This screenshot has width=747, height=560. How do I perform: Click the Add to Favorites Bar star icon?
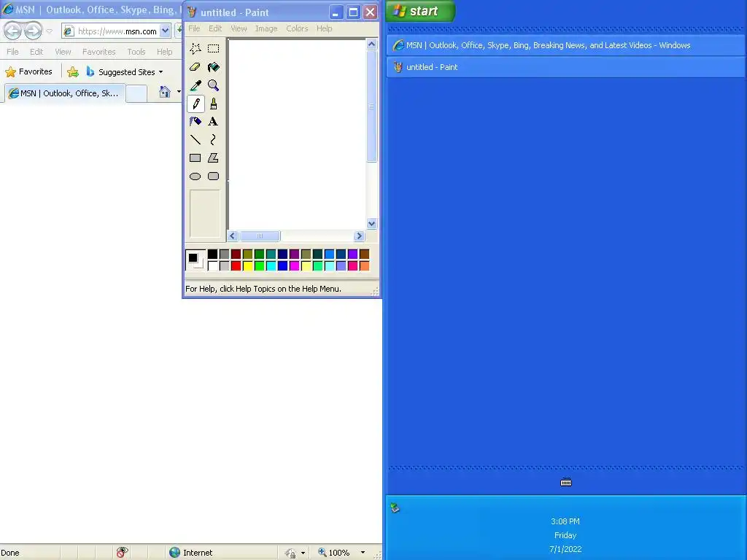point(73,72)
